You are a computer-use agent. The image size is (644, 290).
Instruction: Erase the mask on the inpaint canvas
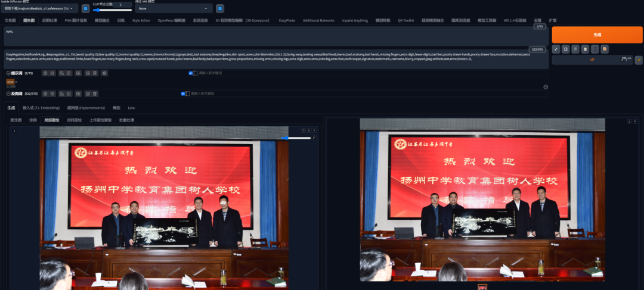pos(309,130)
